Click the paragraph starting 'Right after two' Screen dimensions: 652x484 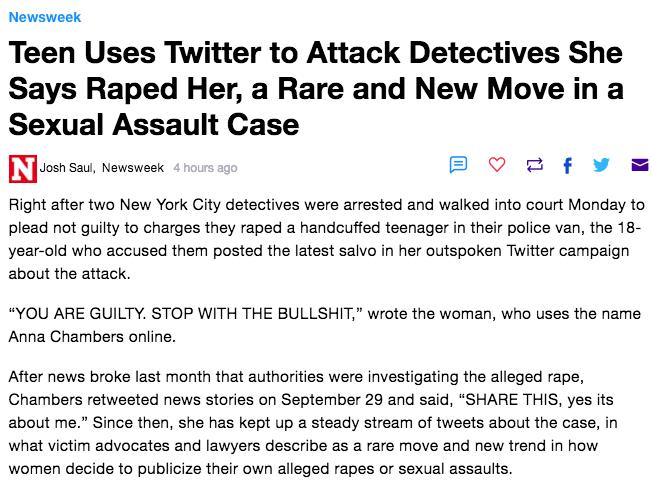tap(326, 239)
